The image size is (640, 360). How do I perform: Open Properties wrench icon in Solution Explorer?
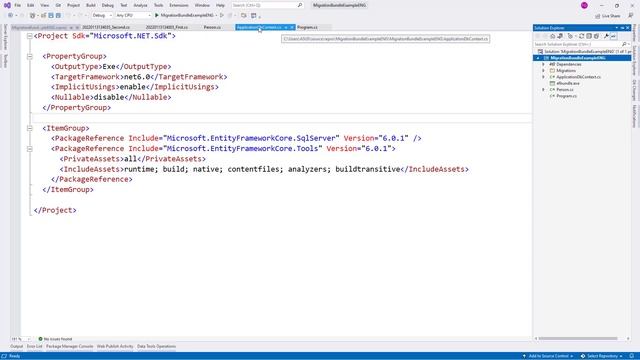pos(606,36)
